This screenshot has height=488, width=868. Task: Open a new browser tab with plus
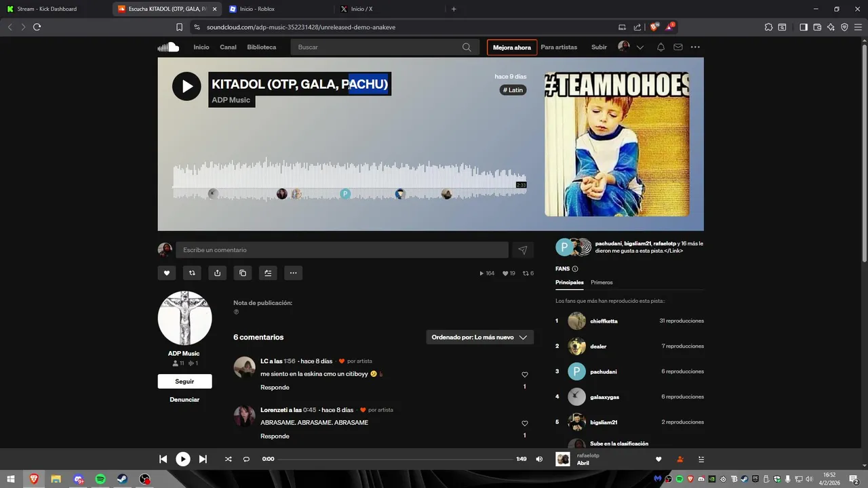point(454,9)
